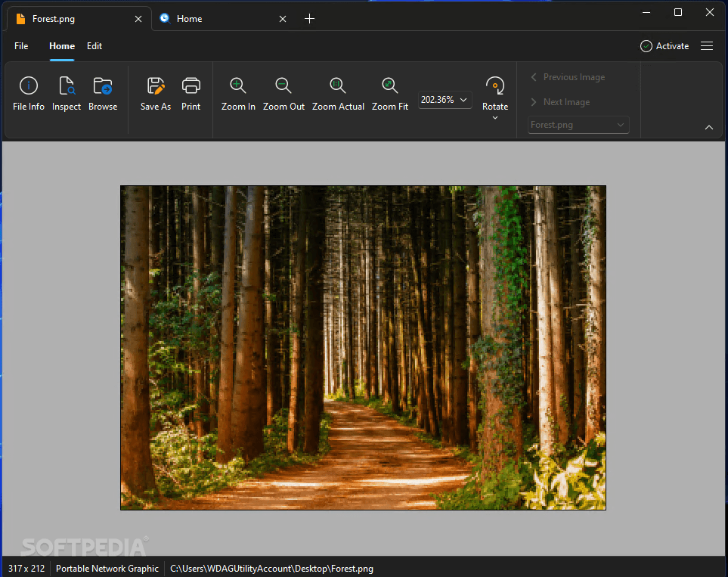Viewport: 728px width, 577px height.
Task: Click the Zoom Out magnifier
Action: [x=283, y=85]
